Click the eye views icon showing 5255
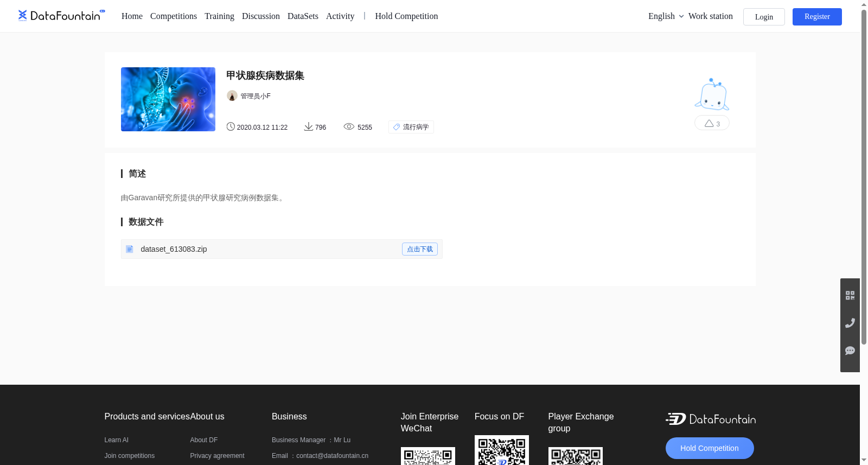Viewport: 868px width, 465px height. pyautogui.click(x=349, y=126)
